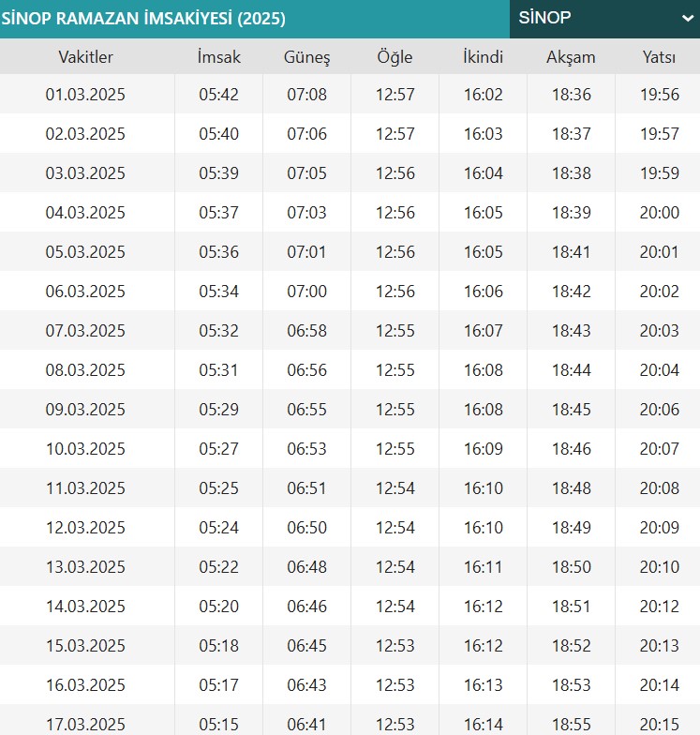Click the Sinop Ramazan İmsakiyesi title
The image size is (700, 735).
[x=143, y=19]
